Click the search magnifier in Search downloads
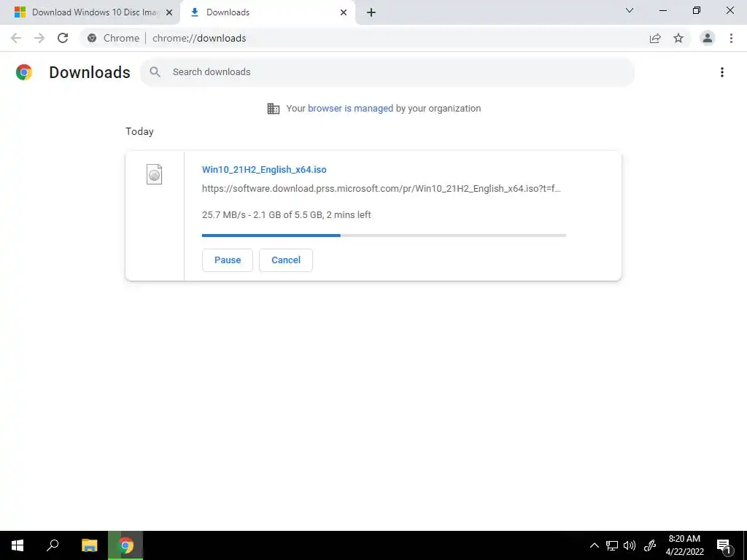 155,72
